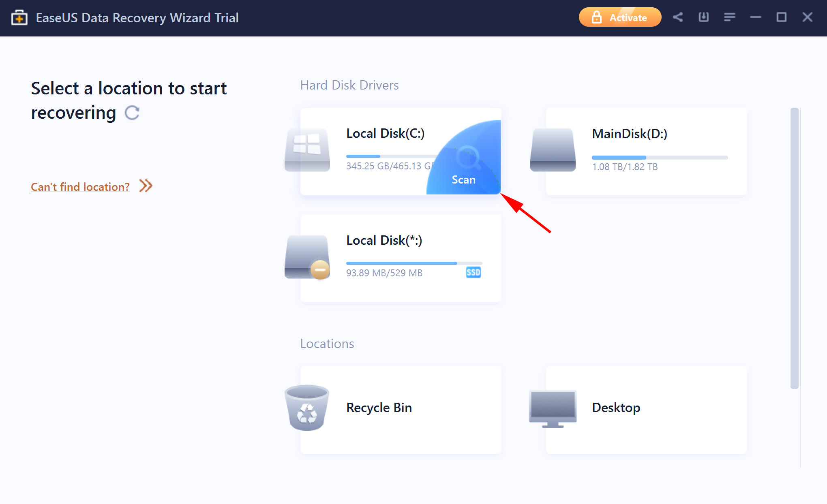
Task: Open the share icon in title bar
Action: coord(678,17)
